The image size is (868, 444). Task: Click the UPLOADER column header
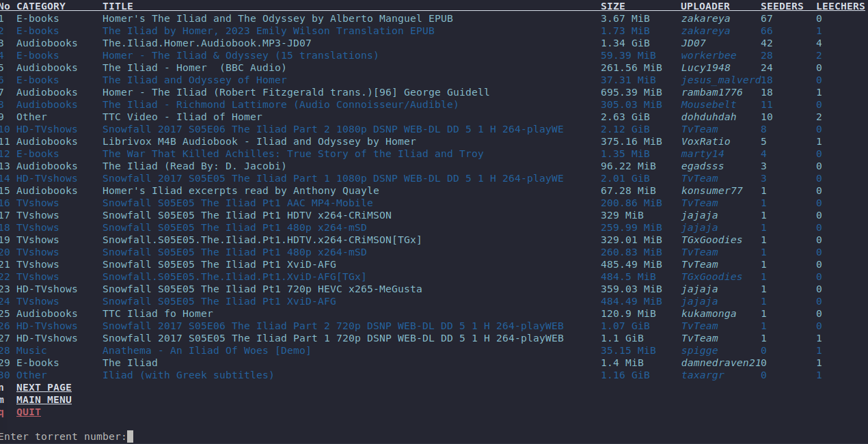pyautogui.click(x=705, y=6)
